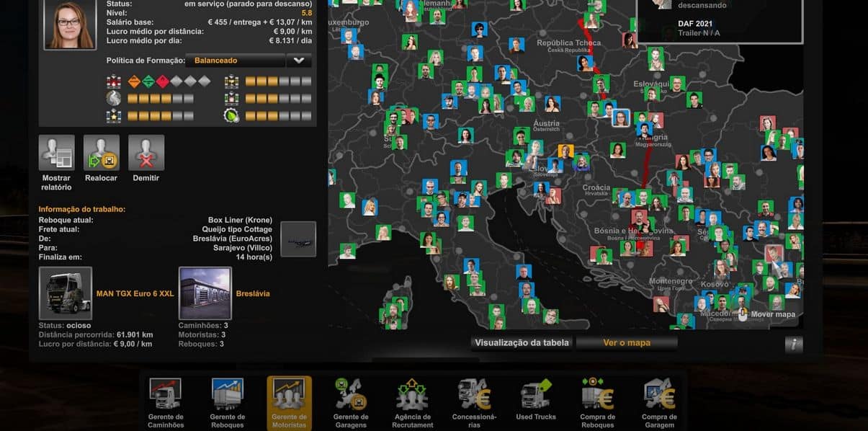This screenshot has height=431, width=868.
Task: Click the info button below the map
Action: tap(793, 345)
